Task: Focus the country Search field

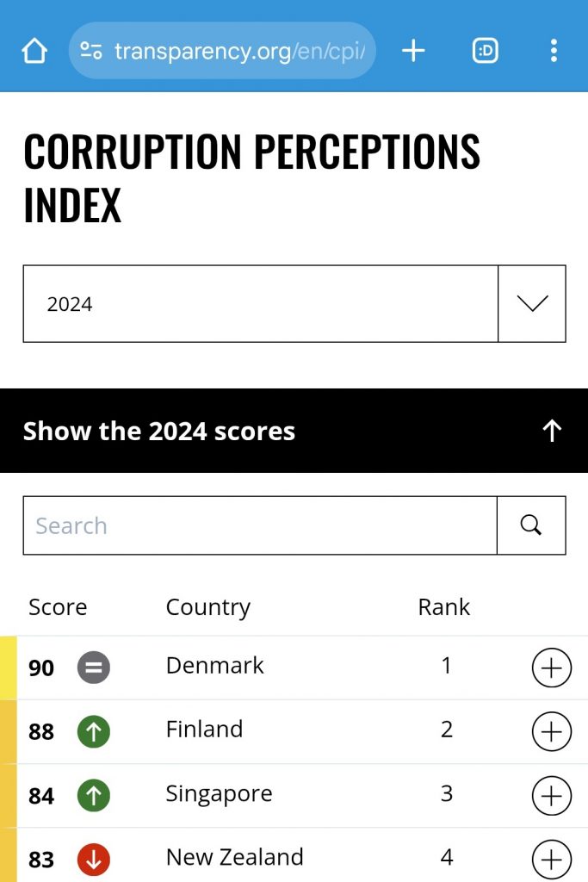Action: coord(260,525)
